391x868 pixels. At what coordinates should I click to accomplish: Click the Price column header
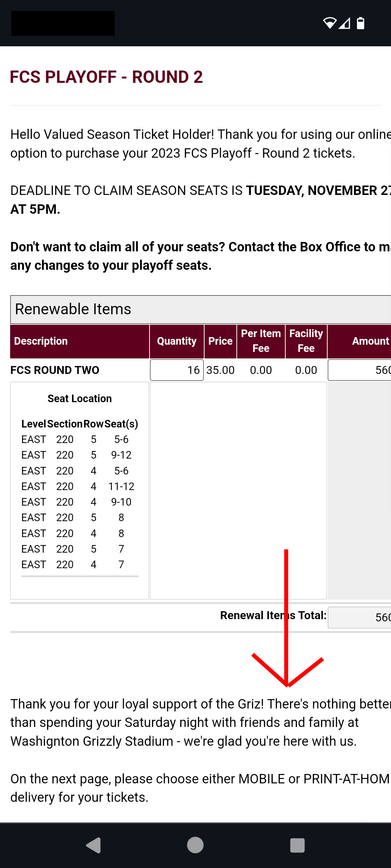click(x=220, y=341)
